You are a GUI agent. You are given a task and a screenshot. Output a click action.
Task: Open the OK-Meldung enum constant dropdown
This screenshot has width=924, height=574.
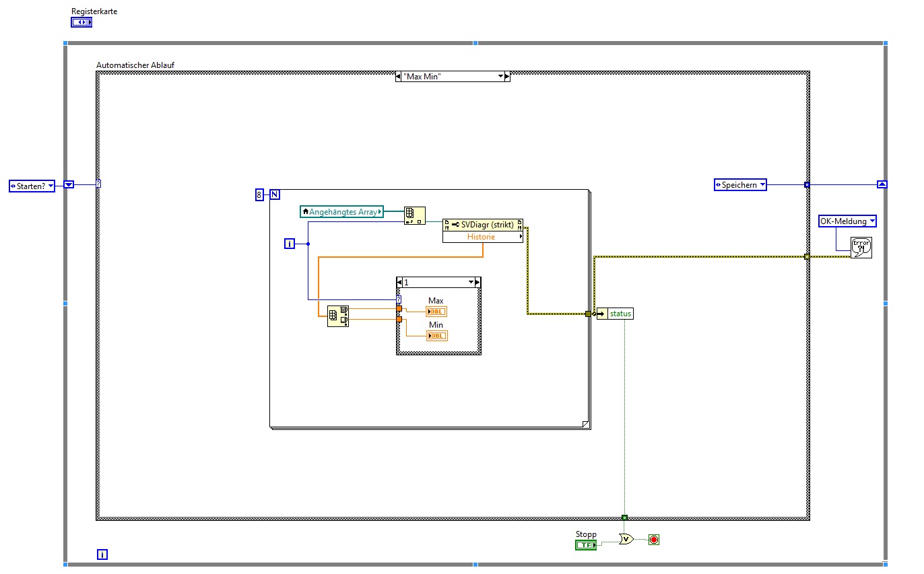(873, 221)
